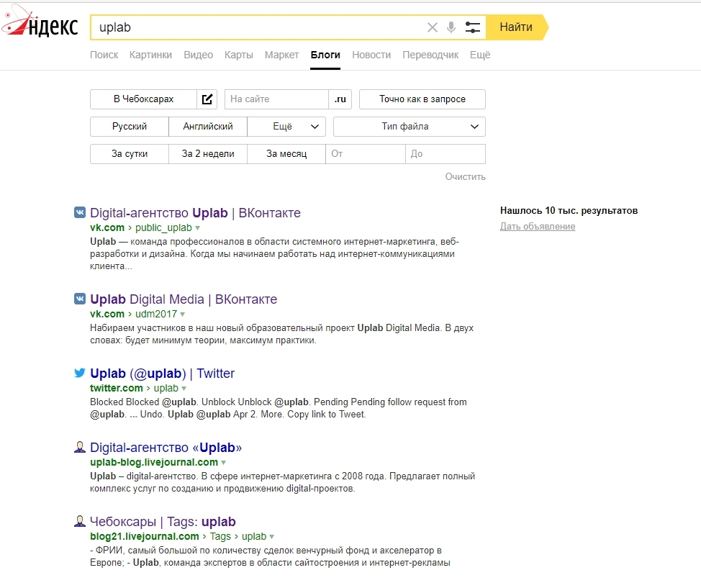Switch to the Карты tab

(239, 55)
